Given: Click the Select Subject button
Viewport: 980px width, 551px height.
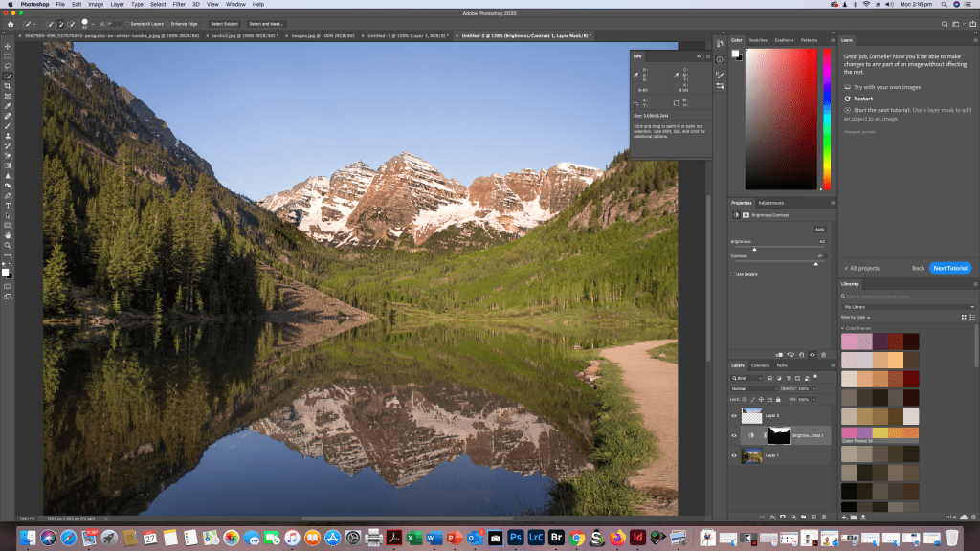Looking at the screenshot, I should [224, 24].
